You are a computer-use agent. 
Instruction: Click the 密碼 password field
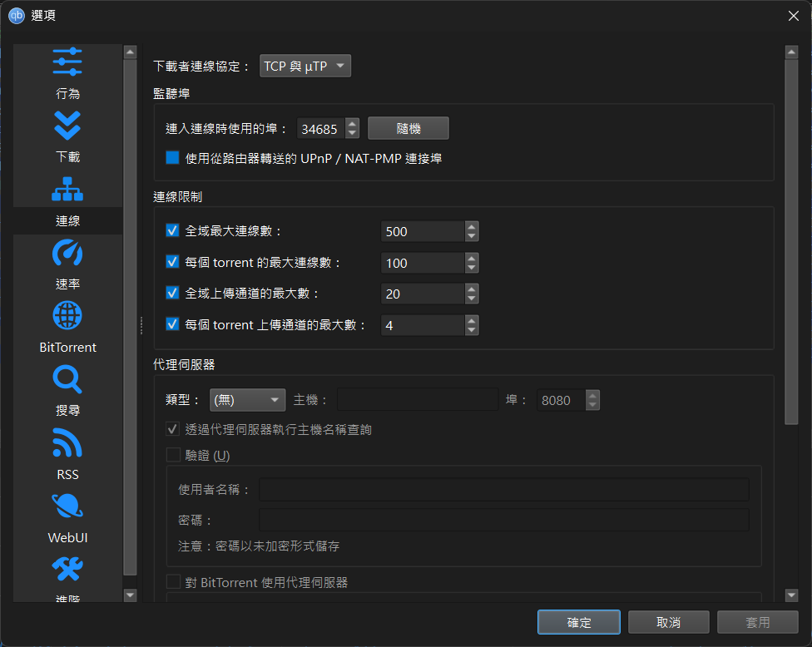click(504, 520)
